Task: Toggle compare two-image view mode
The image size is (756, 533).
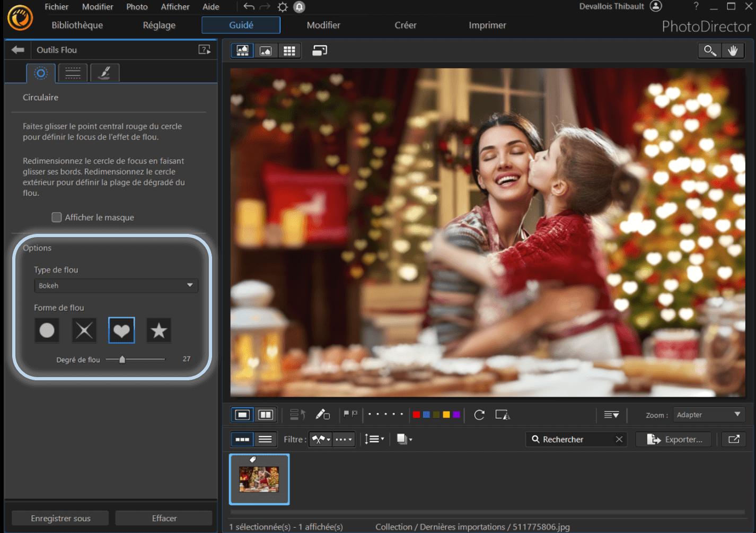Action: 266,415
